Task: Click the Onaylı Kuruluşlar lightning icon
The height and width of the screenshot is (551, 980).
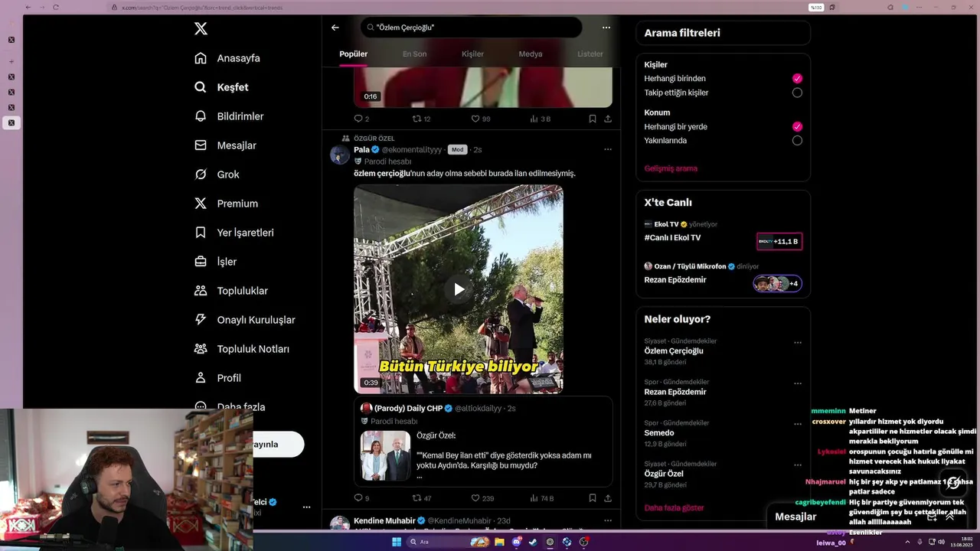Action: coord(201,320)
